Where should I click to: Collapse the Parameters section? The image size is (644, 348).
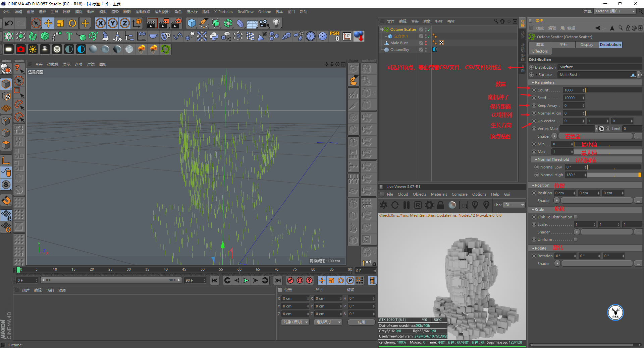pos(533,82)
